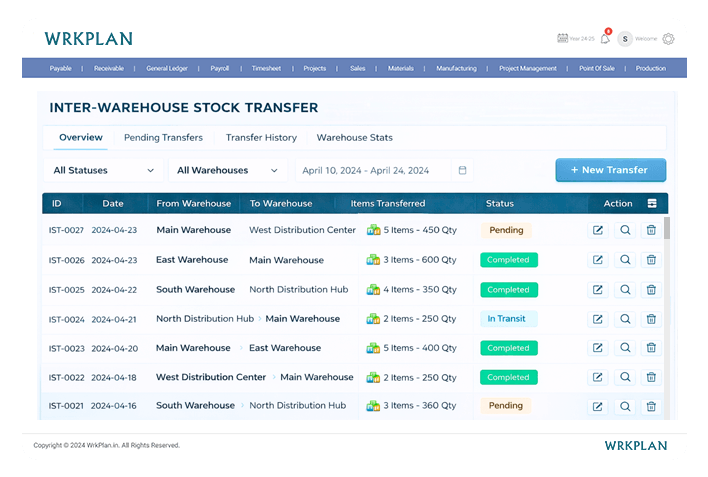View details of transfer IST-0025
708x477 pixels.
coord(625,290)
